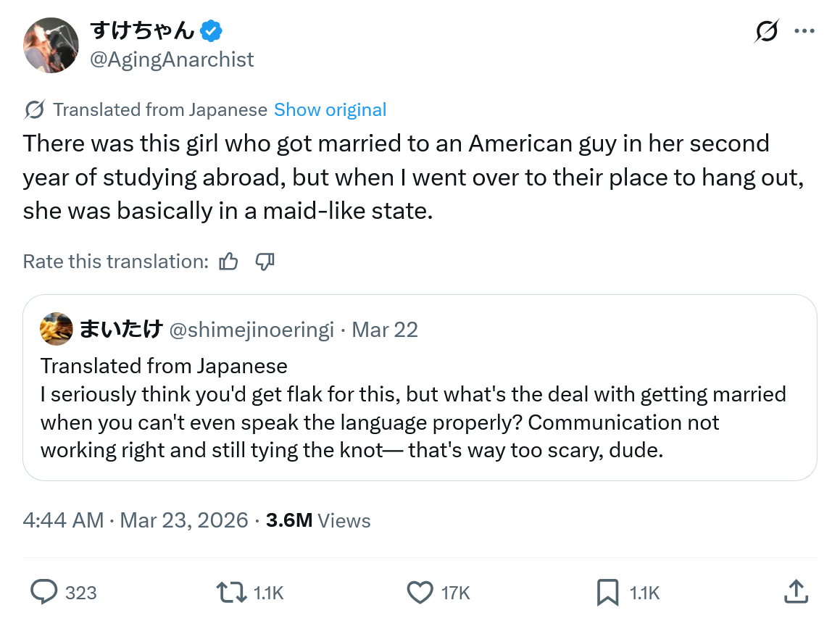Click the Mar 22 date on quoted tweet
This screenshot has height=621, width=840.
pos(385,330)
